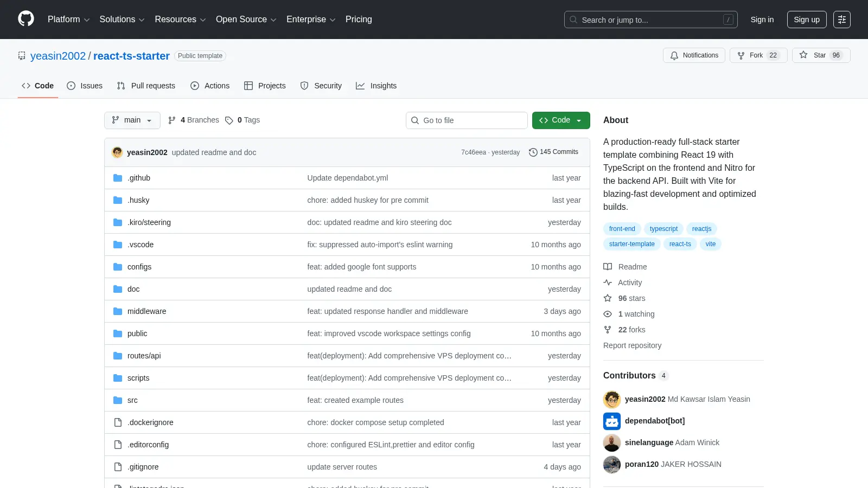The image size is (868, 488).
Task: Open the command palette icon in the header
Action: point(842,20)
